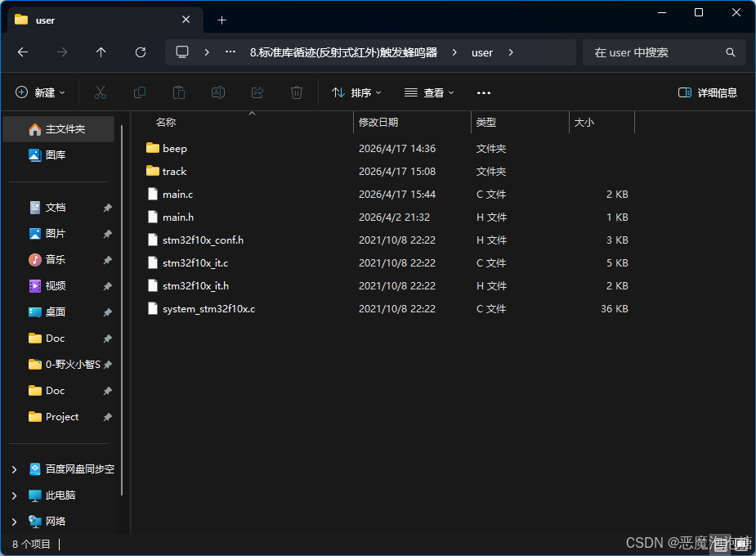Open the 新建 (New) dropdown
Viewport: 756px width, 556px height.
[41, 92]
